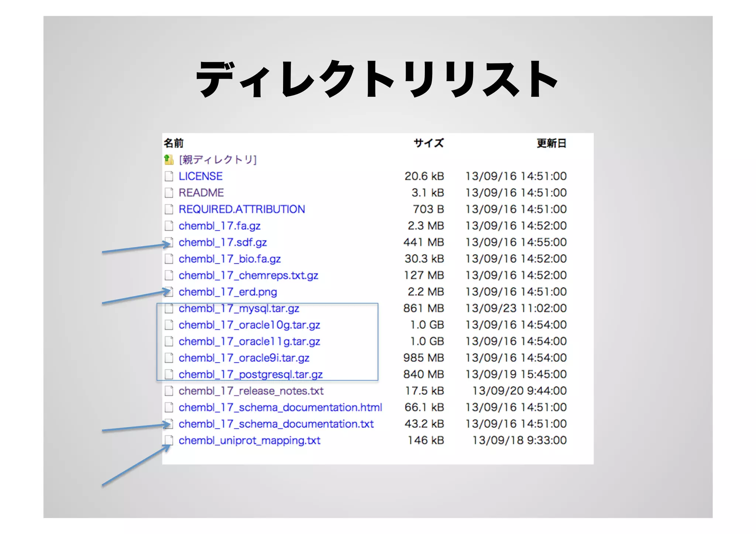Select the date 13/09/19 15:45:00
Image resolution: width=756 pixels, height=534 pixels.
tap(516, 374)
